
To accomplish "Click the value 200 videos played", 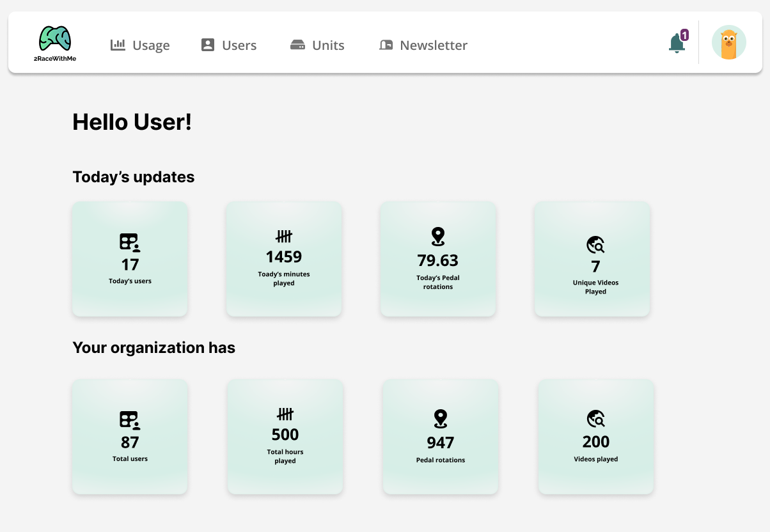I will tap(596, 441).
